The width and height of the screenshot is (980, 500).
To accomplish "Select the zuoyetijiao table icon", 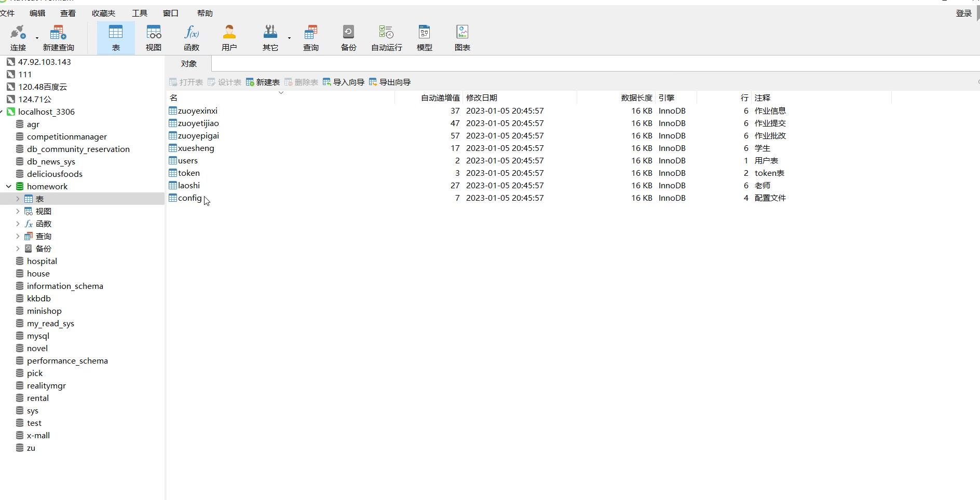I will point(173,123).
